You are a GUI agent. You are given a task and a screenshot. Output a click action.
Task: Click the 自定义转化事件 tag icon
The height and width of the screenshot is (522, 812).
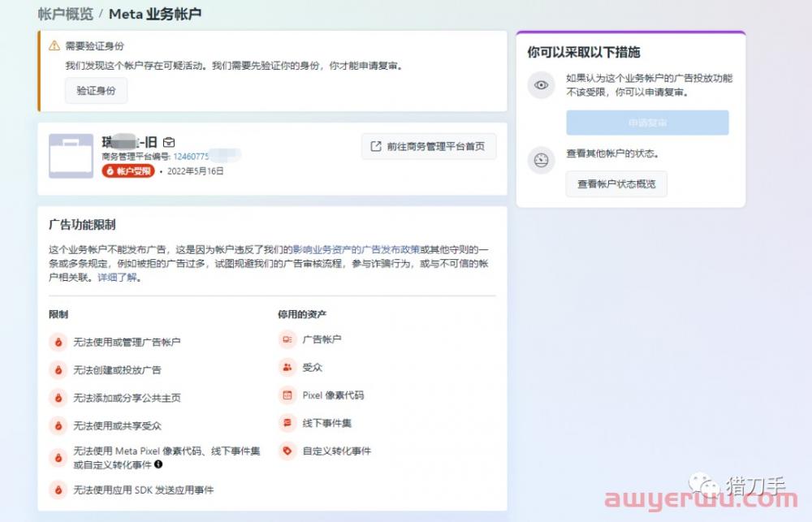pyautogui.click(x=287, y=451)
